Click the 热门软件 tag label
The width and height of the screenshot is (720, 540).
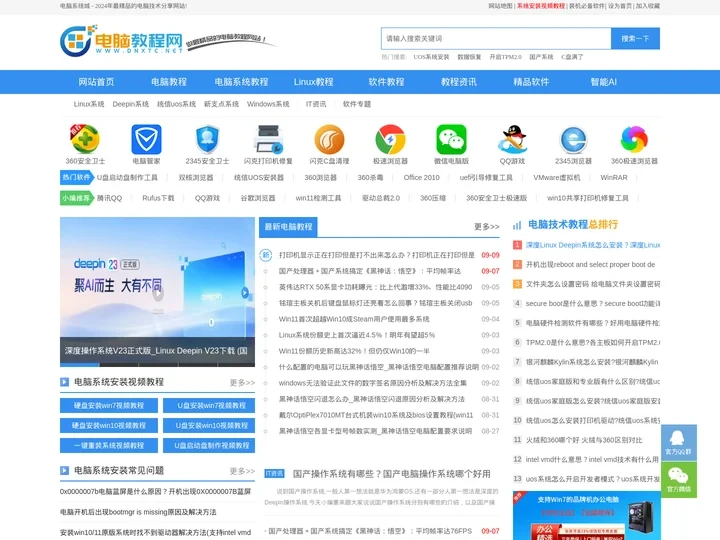pos(76,177)
